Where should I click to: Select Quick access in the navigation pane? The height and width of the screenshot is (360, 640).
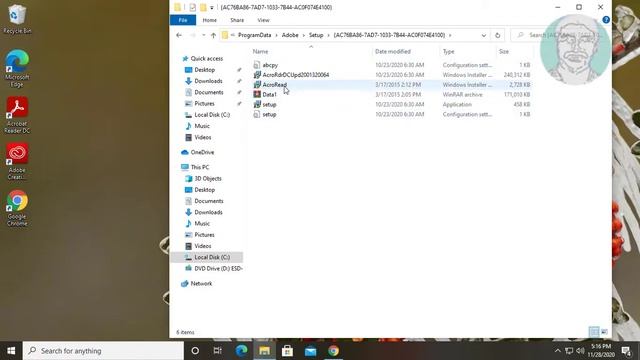207,59
